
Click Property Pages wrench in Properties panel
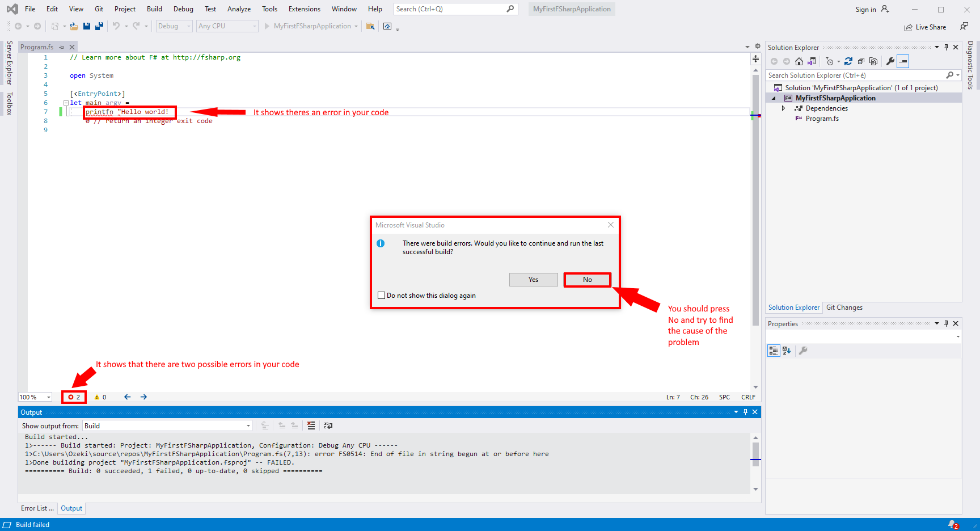[803, 351]
